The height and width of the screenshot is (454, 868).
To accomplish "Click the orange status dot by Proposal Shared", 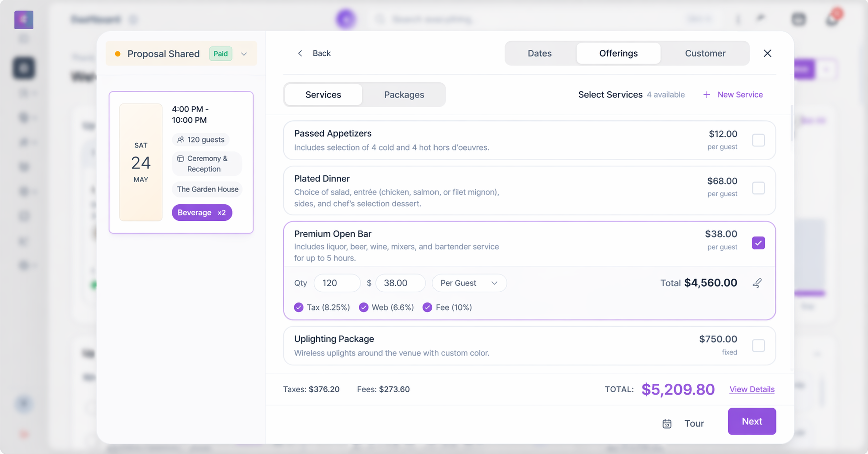I will point(118,54).
